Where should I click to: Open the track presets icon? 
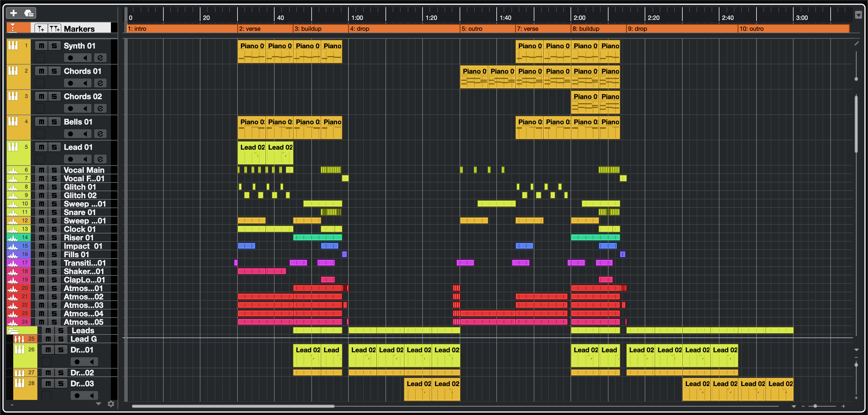point(29,13)
